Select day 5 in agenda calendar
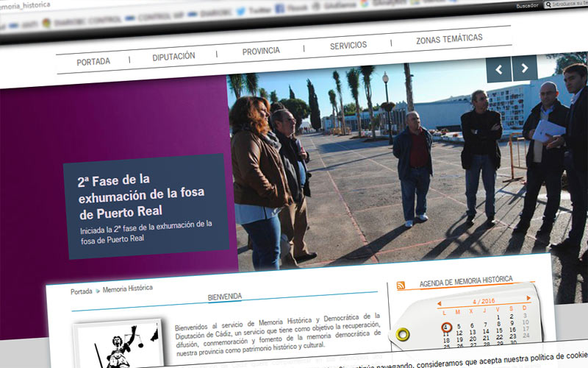Viewport: 588px width, 368px height. [459, 326]
